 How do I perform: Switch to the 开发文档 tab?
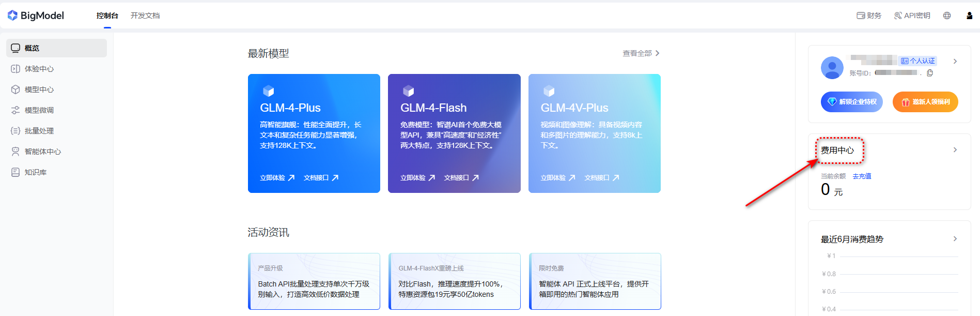point(145,16)
